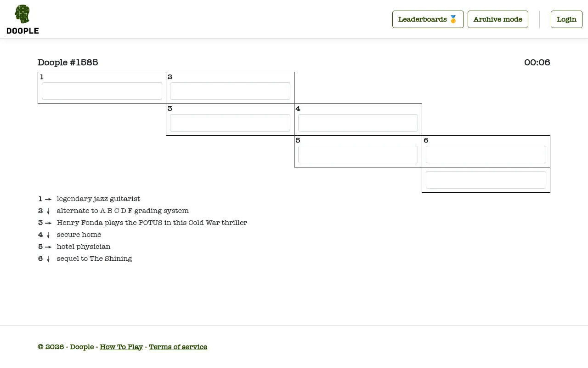588x368 pixels.
Task: Open the Terms of service link
Action: [x=178, y=347]
